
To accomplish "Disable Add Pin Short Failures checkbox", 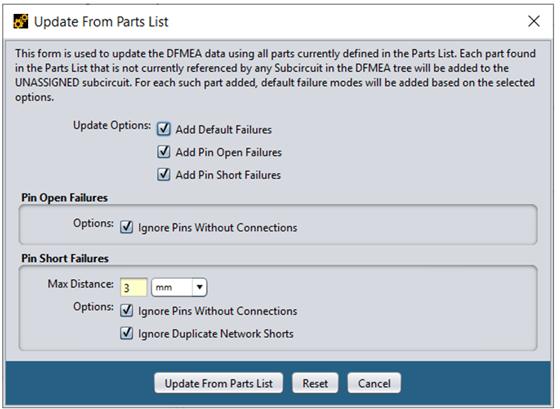I will click(x=164, y=175).
